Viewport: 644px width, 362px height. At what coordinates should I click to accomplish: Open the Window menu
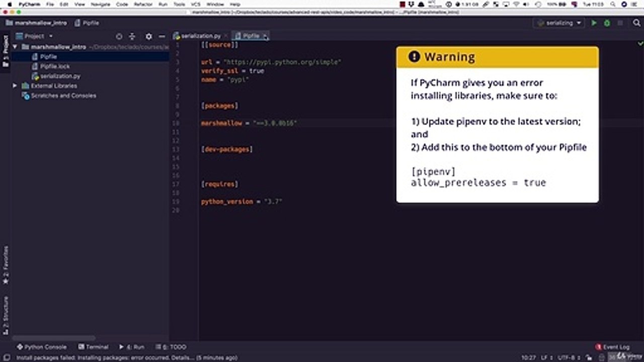215,4
